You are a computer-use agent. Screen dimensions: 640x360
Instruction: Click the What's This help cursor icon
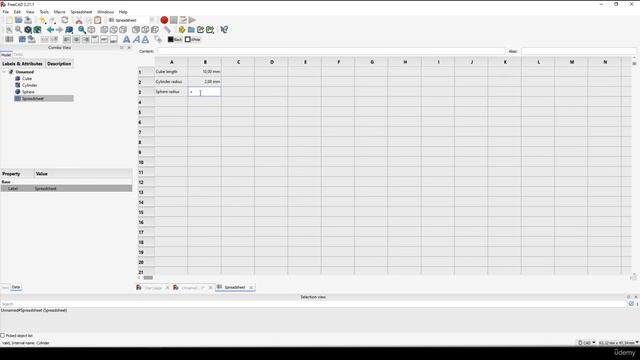[x=224, y=30]
